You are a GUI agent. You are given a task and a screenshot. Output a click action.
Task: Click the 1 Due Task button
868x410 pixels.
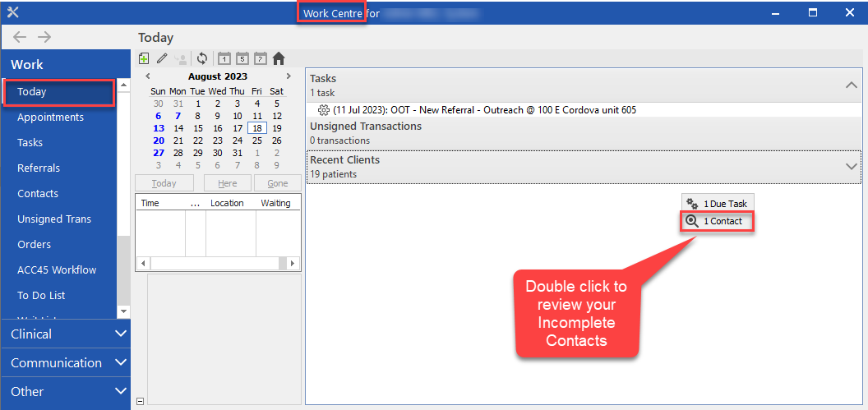coord(717,203)
